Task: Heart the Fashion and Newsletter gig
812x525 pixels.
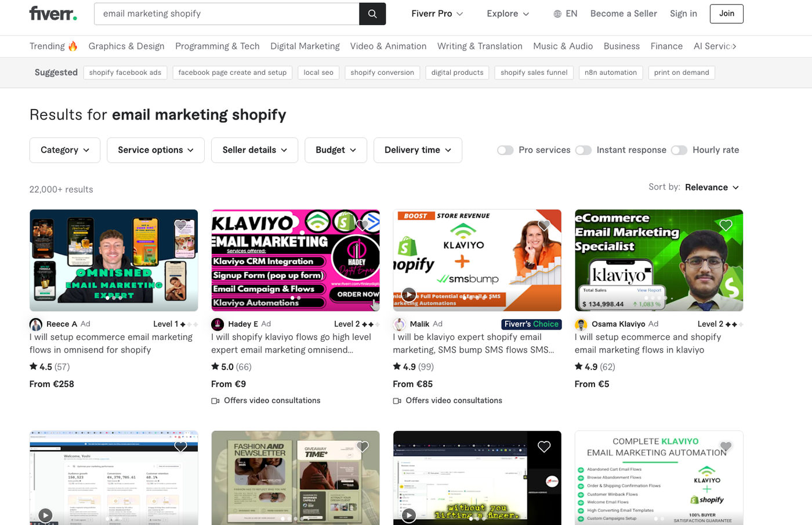Action: (362, 447)
